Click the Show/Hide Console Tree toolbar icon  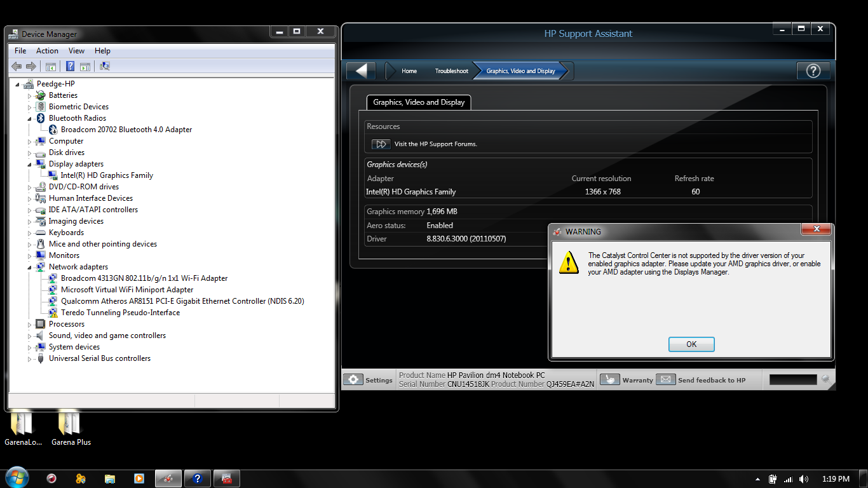pyautogui.click(x=51, y=66)
